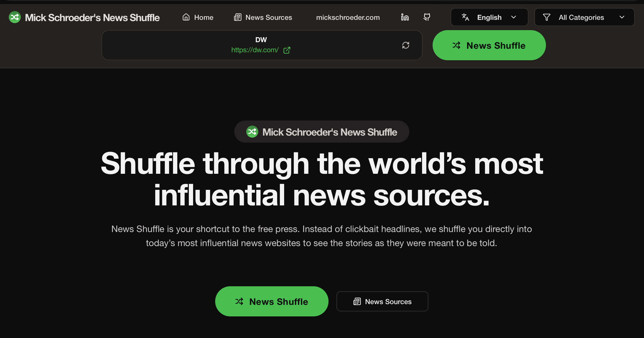Click the shuffle logo icon in the header
This screenshot has width=644, height=338.
coord(15,17)
